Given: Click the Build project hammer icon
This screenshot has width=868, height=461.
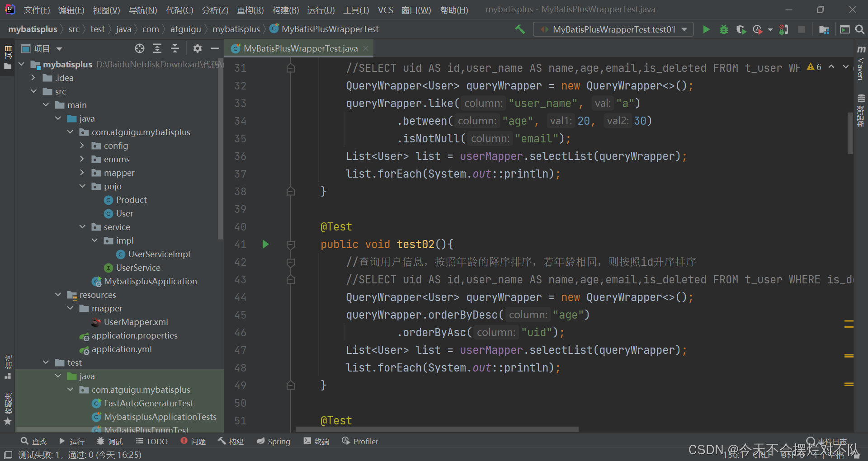Looking at the screenshot, I should coord(520,29).
